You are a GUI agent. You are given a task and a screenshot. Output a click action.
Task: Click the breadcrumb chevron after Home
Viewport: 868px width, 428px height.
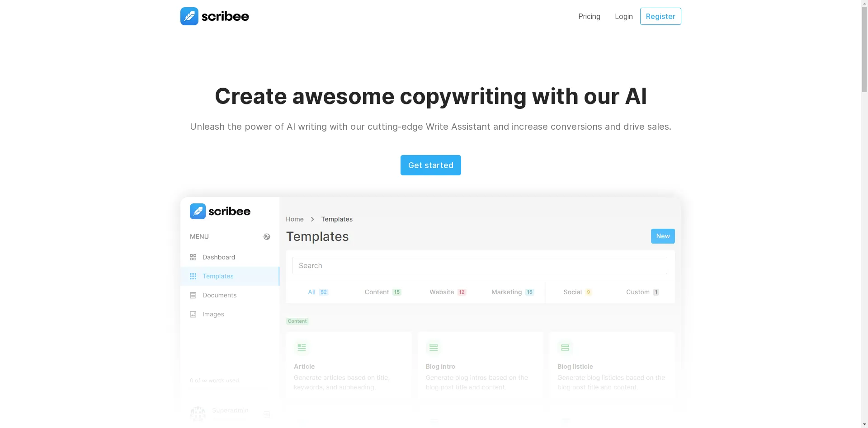[x=312, y=219]
